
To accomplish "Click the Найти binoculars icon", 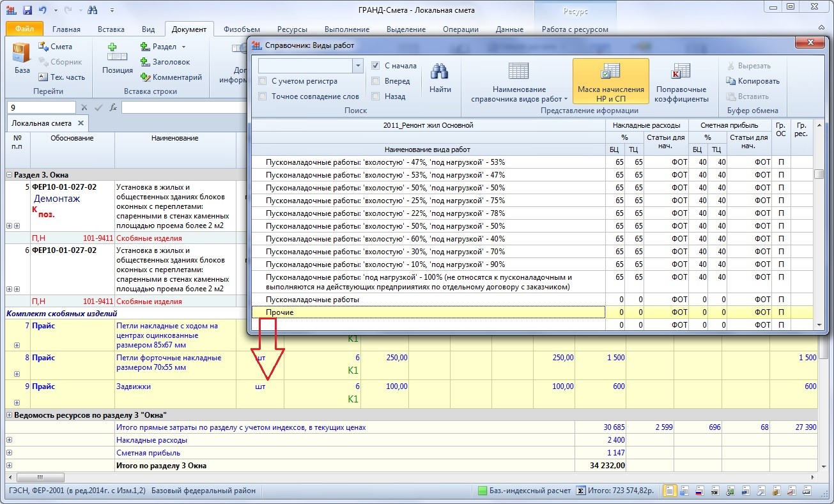I will 440,78.
